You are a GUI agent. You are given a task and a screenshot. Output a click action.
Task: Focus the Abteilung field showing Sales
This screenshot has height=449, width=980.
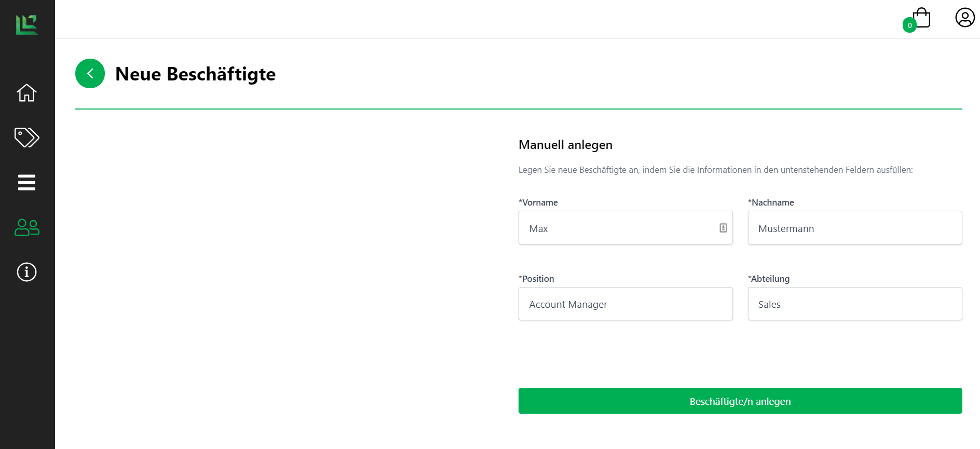pos(854,304)
